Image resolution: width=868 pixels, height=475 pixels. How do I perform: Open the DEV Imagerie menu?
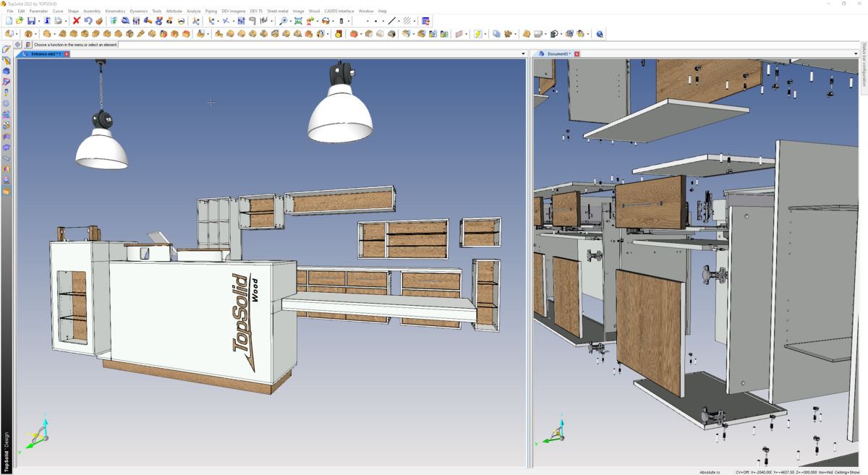point(234,11)
